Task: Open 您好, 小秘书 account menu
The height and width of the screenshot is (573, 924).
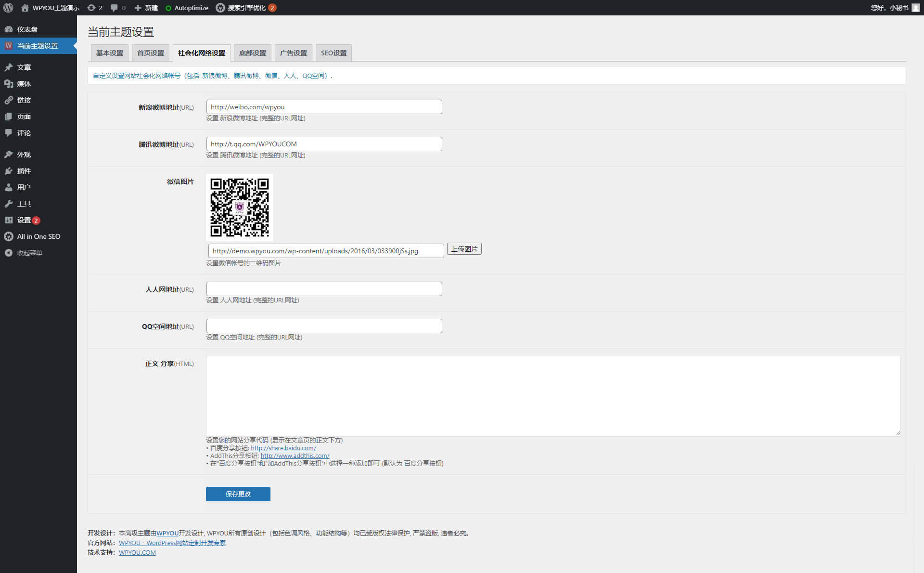Action: 895,8
